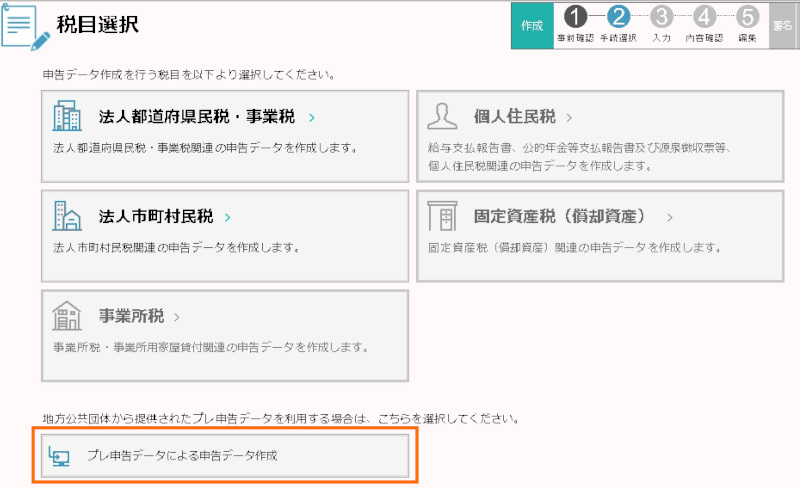
Task: Select 個人住民税 heading
Action: [x=514, y=116]
